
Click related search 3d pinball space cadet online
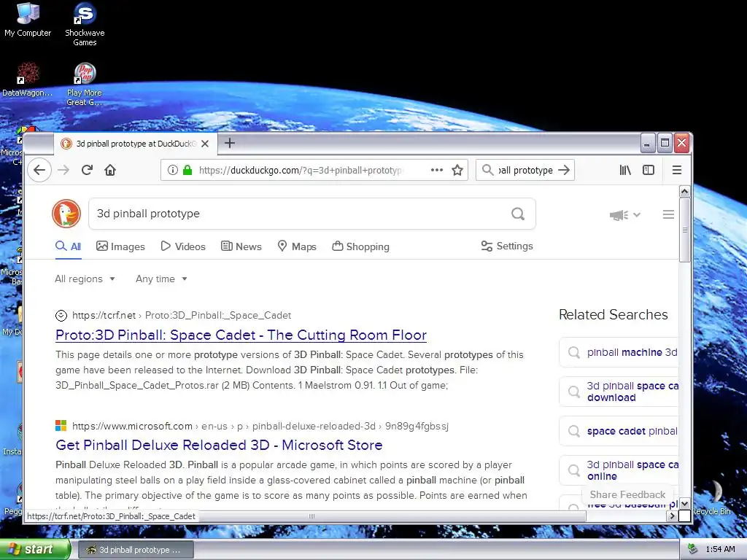tap(619, 470)
